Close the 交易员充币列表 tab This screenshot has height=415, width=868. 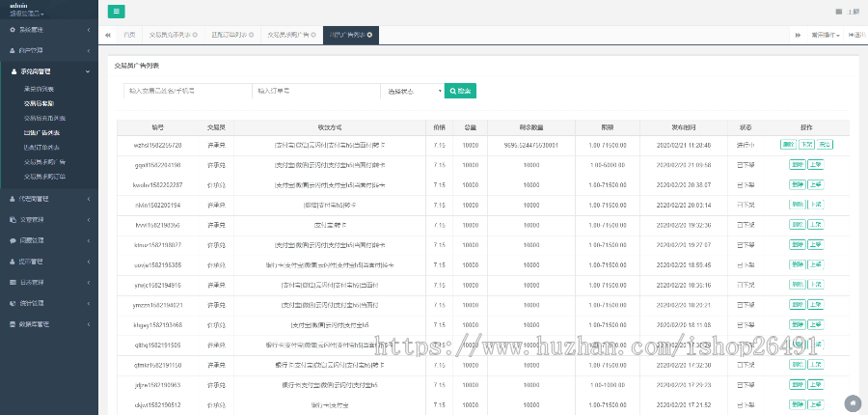pos(194,35)
